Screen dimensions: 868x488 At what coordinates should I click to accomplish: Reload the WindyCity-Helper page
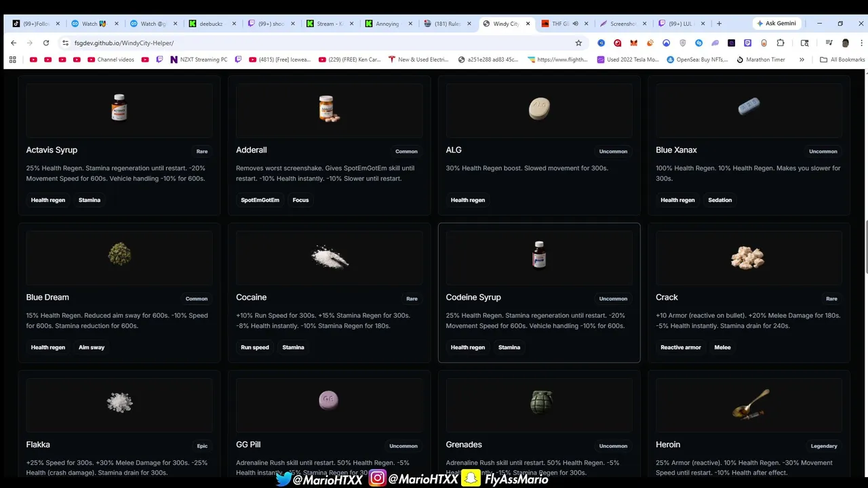[x=46, y=43]
